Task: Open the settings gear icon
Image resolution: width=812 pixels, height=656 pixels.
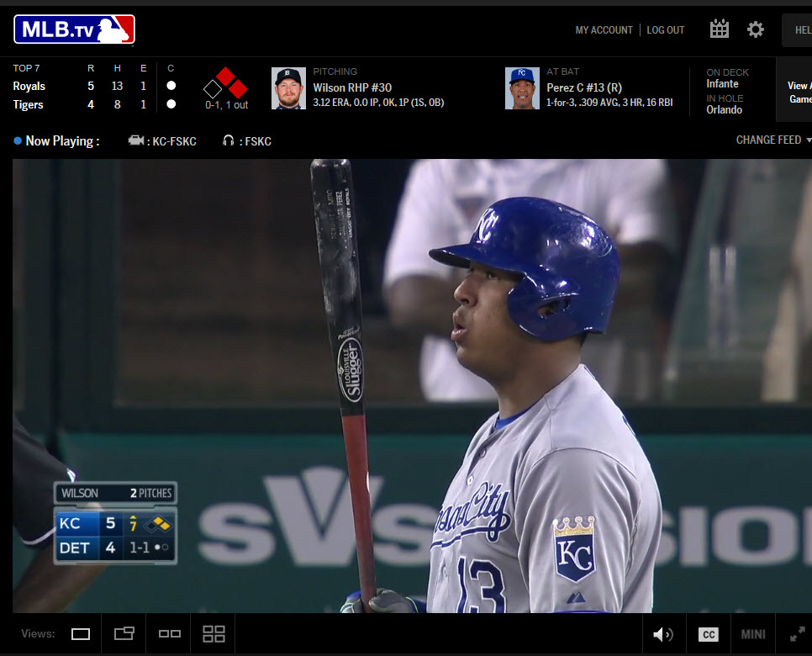Action: (755, 29)
